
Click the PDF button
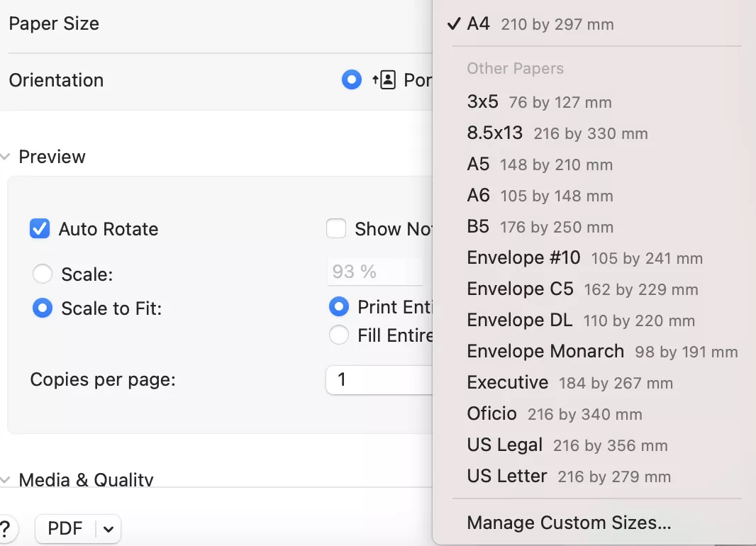click(65, 529)
